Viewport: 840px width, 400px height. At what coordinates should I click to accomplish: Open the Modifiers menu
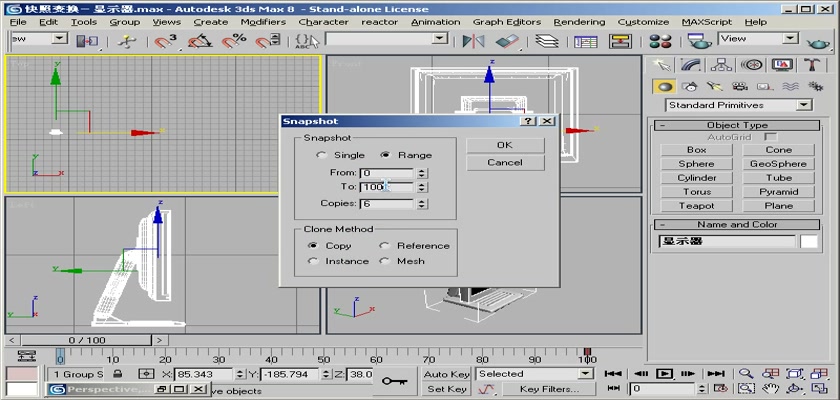point(263,22)
